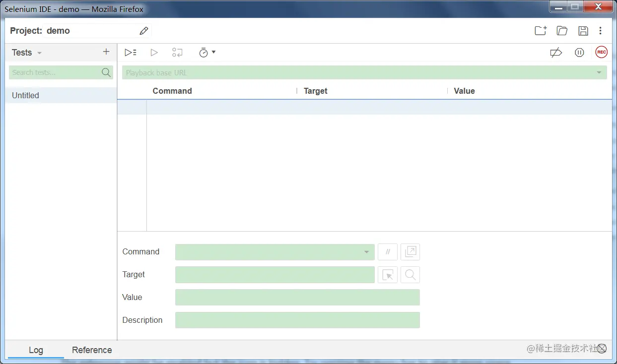Save the project
This screenshot has width=617, height=364.
pyautogui.click(x=583, y=31)
